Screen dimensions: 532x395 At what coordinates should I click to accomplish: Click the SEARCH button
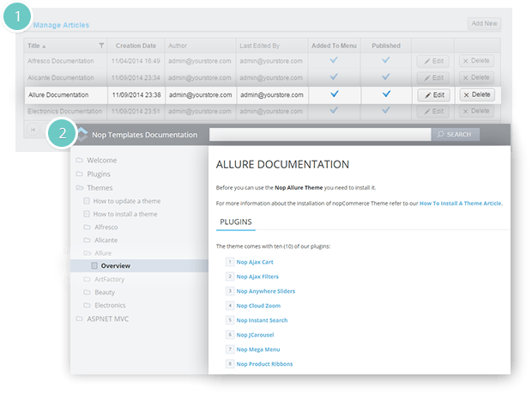455,135
